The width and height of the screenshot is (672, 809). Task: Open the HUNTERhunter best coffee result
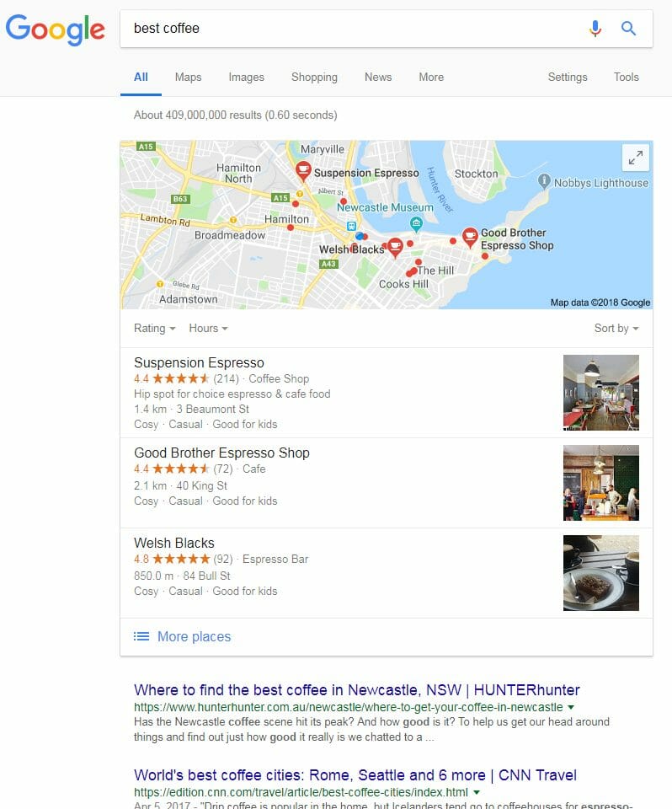(357, 690)
